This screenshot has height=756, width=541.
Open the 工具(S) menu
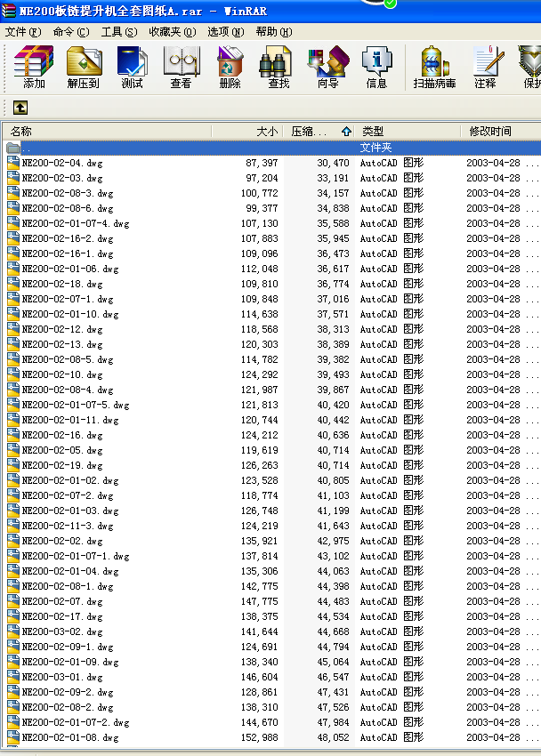point(119,32)
